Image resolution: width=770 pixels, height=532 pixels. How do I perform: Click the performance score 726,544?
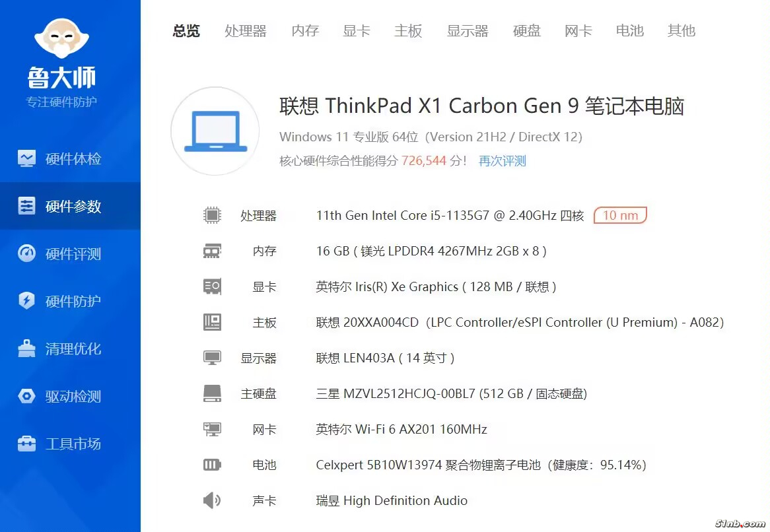(x=424, y=160)
